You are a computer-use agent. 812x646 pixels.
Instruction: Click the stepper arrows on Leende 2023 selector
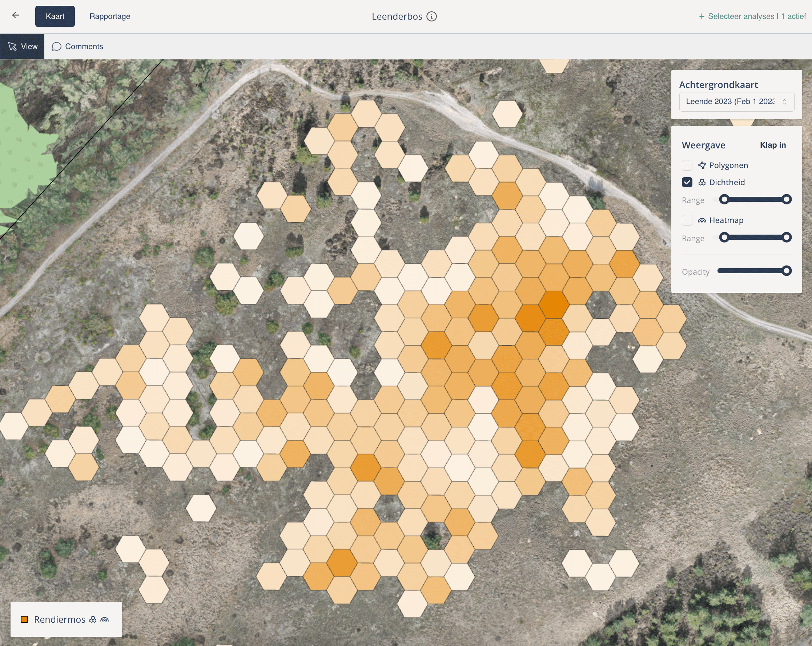(x=785, y=101)
